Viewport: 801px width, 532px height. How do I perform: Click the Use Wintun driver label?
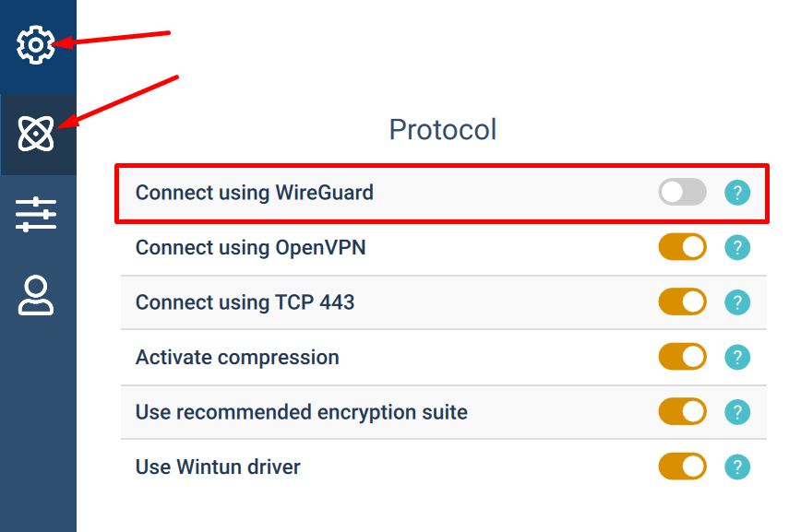pyautogui.click(x=218, y=467)
